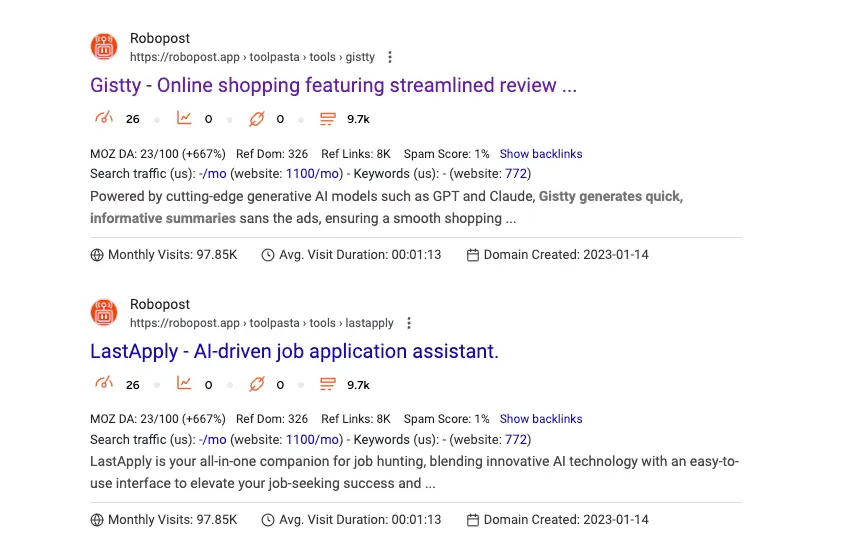Show backlinks for the Gistty result
The width and height of the screenshot is (848, 559).
click(541, 154)
